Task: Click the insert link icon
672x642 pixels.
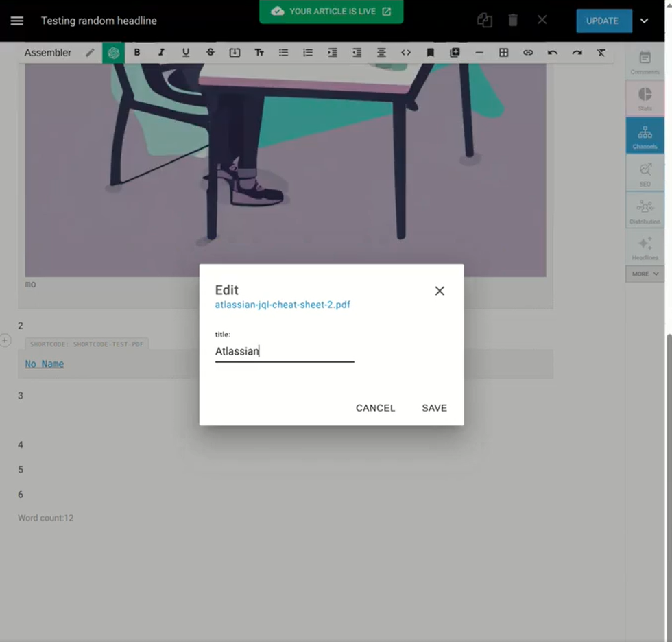Action: pyautogui.click(x=528, y=53)
